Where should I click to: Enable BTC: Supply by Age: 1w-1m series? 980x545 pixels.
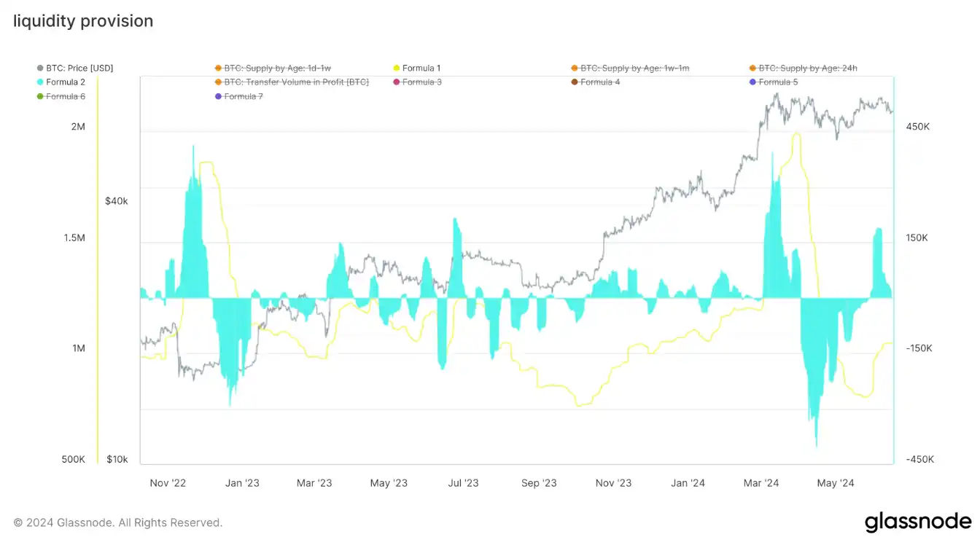click(x=634, y=68)
